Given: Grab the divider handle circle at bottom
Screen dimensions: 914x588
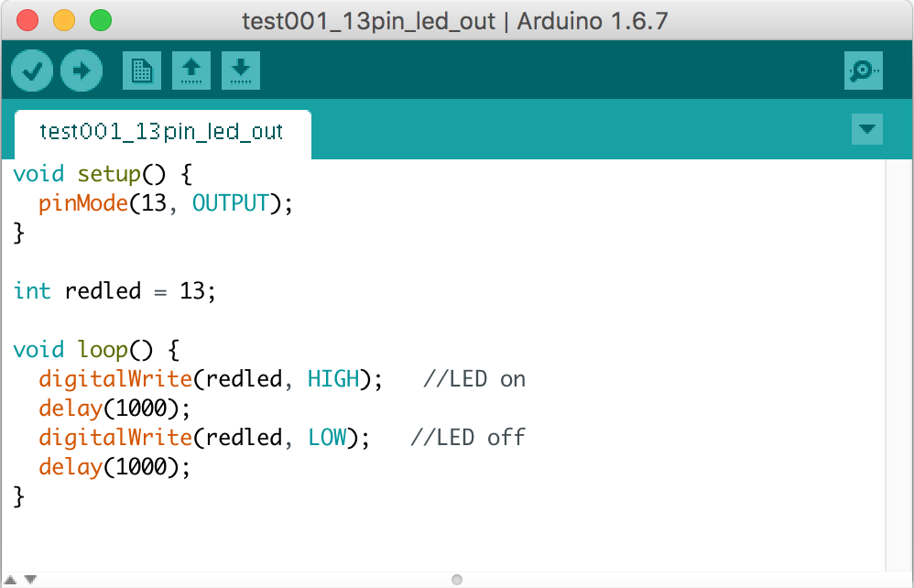Looking at the screenshot, I should click(457, 579).
